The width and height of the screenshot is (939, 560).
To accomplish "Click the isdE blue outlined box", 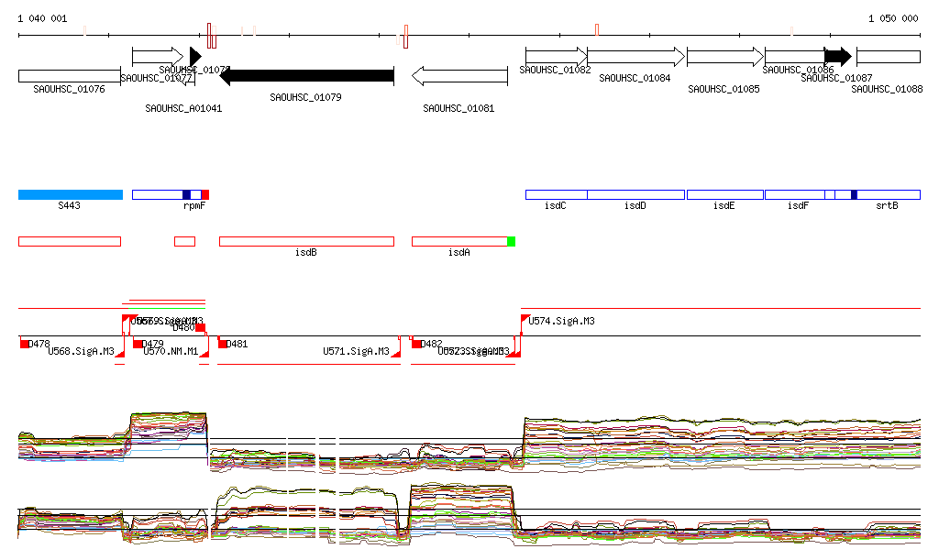I will (725, 194).
